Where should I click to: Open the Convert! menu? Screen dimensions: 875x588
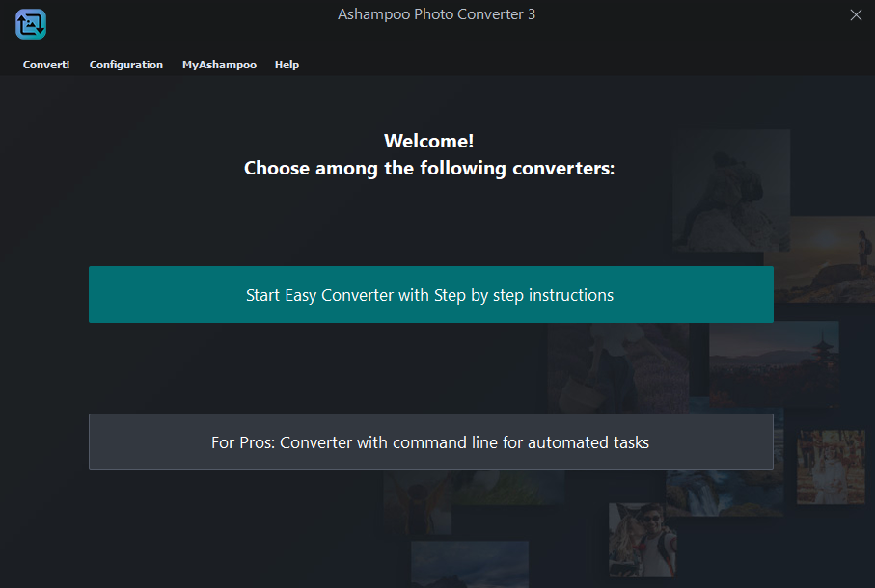tap(46, 65)
